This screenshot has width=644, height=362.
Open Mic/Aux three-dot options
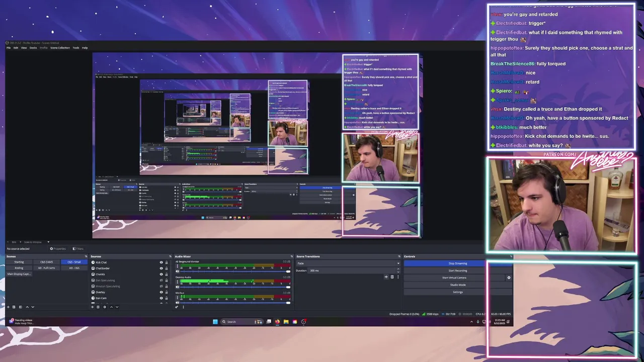pyautogui.click(x=178, y=297)
